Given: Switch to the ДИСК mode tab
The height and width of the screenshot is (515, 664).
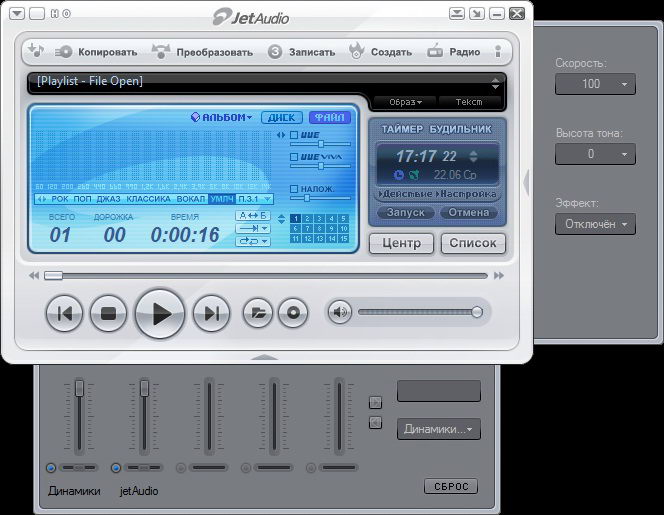Looking at the screenshot, I should click(x=282, y=117).
